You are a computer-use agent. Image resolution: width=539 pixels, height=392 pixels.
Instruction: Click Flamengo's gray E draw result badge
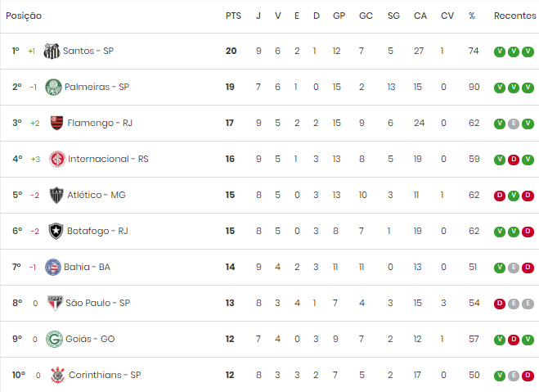coord(514,124)
